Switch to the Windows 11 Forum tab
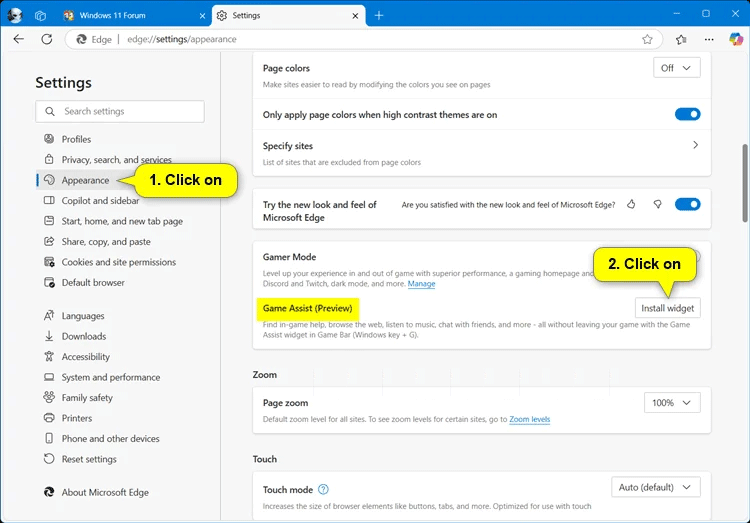This screenshot has width=750, height=523. 134,15
